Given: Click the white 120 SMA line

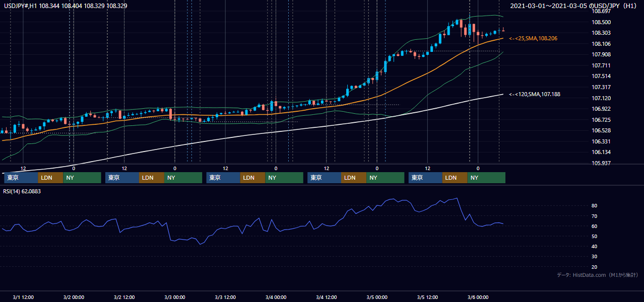Looking at the screenshot, I should click(252, 134).
